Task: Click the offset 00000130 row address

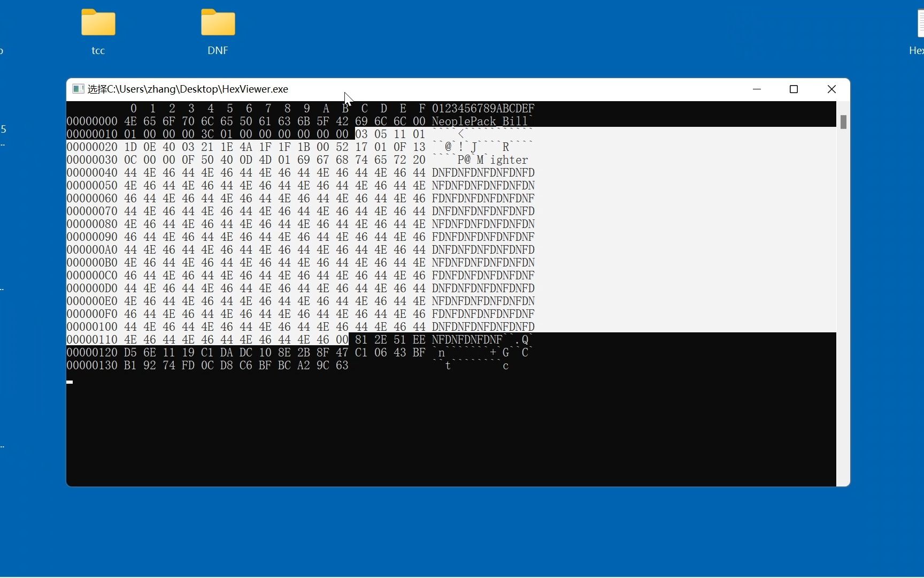Action: pyautogui.click(x=92, y=366)
